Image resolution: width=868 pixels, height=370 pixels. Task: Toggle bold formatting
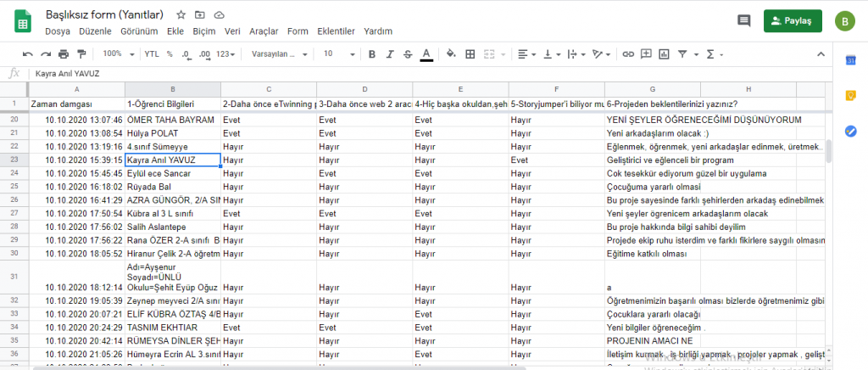[x=371, y=53]
